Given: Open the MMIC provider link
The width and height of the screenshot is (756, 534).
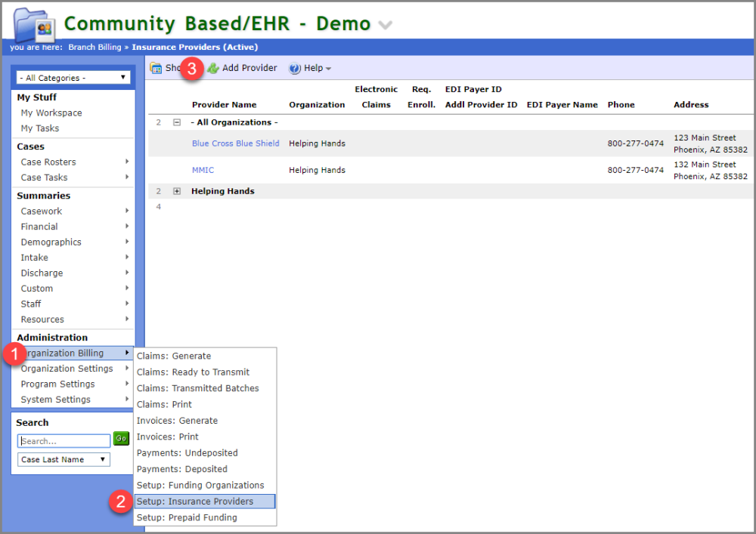Looking at the screenshot, I should pos(203,170).
